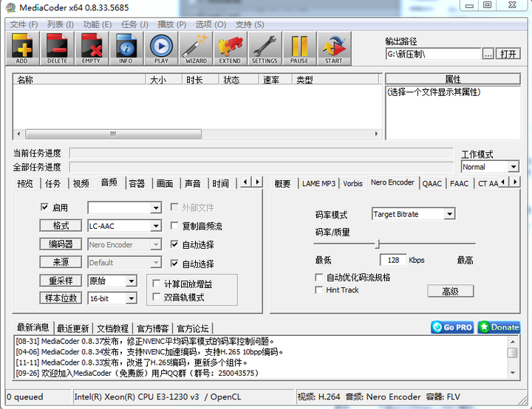Click the news panel vertical scrollbar thumb
This screenshot has width=532, height=409.
point(513,353)
